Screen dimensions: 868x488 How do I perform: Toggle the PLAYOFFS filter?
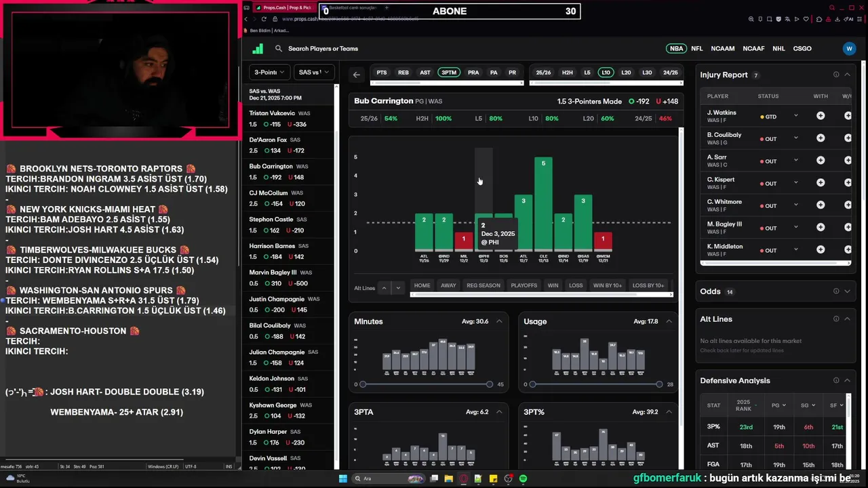tap(524, 285)
